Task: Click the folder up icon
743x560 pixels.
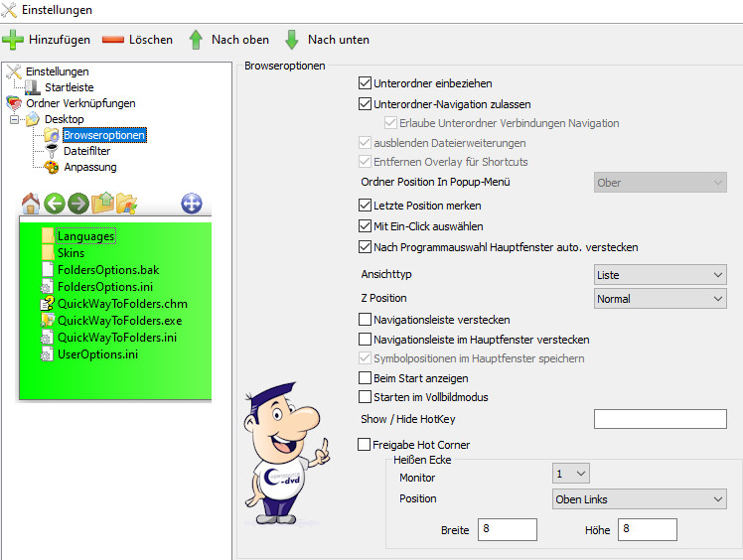Action: [x=102, y=205]
